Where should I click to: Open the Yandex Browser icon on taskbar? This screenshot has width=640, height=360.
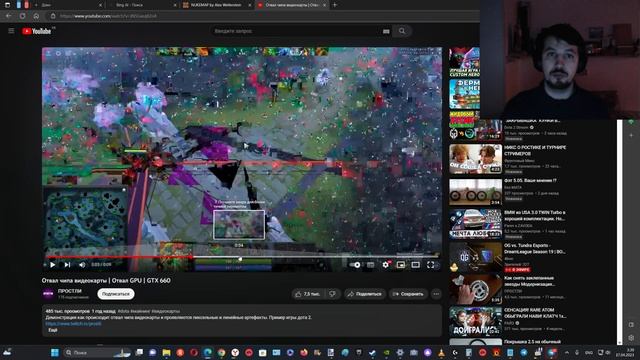coord(235,352)
